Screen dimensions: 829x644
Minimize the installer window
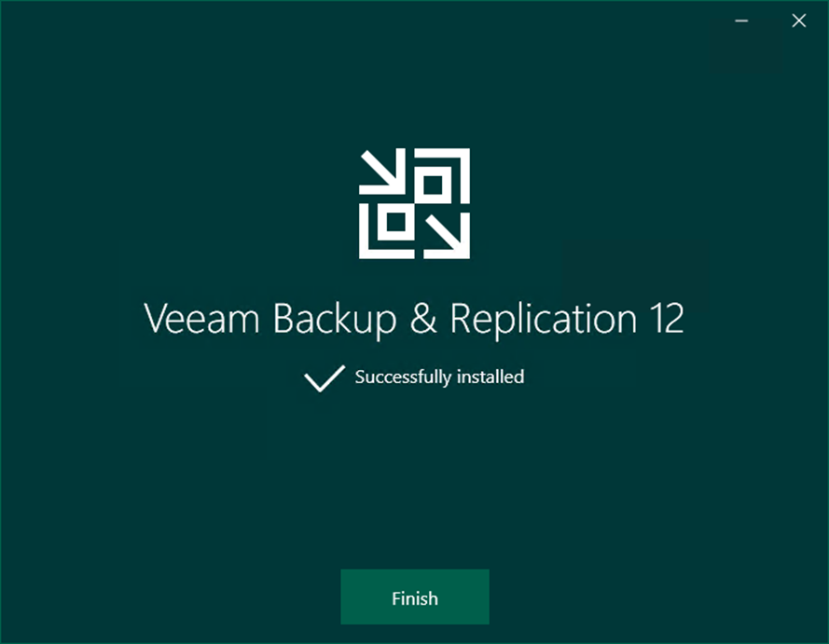pos(741,21)
